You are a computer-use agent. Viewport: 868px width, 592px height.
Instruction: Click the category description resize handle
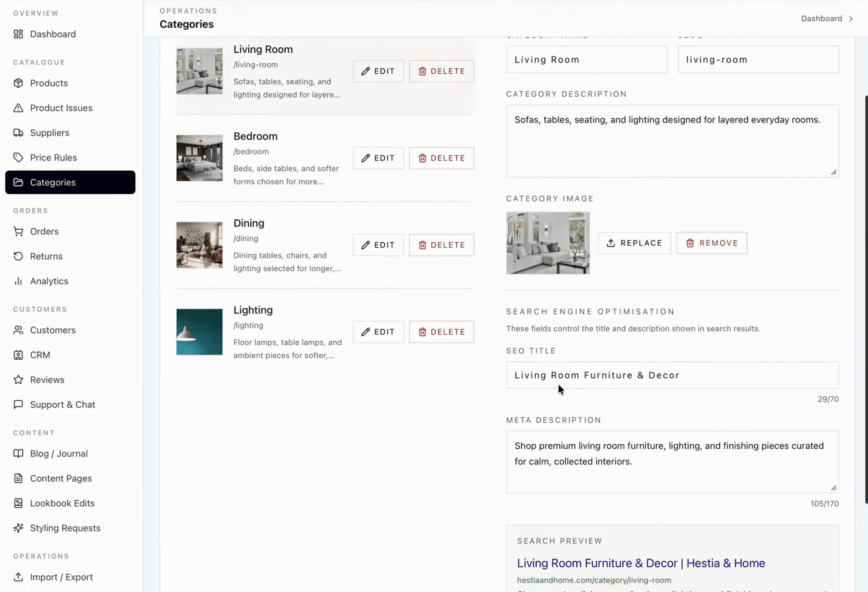pyautogui.click(x=834, y=172)
